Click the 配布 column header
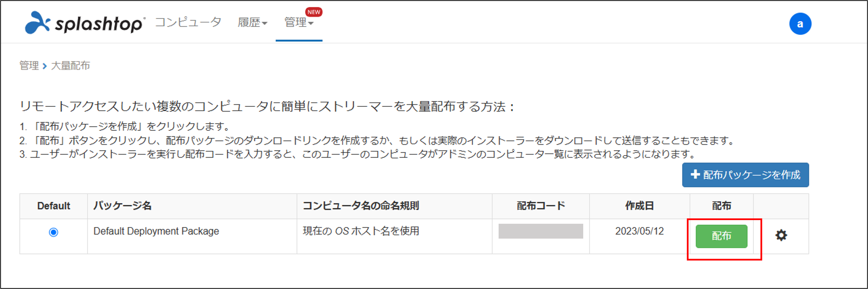Image resolution: width=868 pixels, height=289 pixels. pos(721,205)
